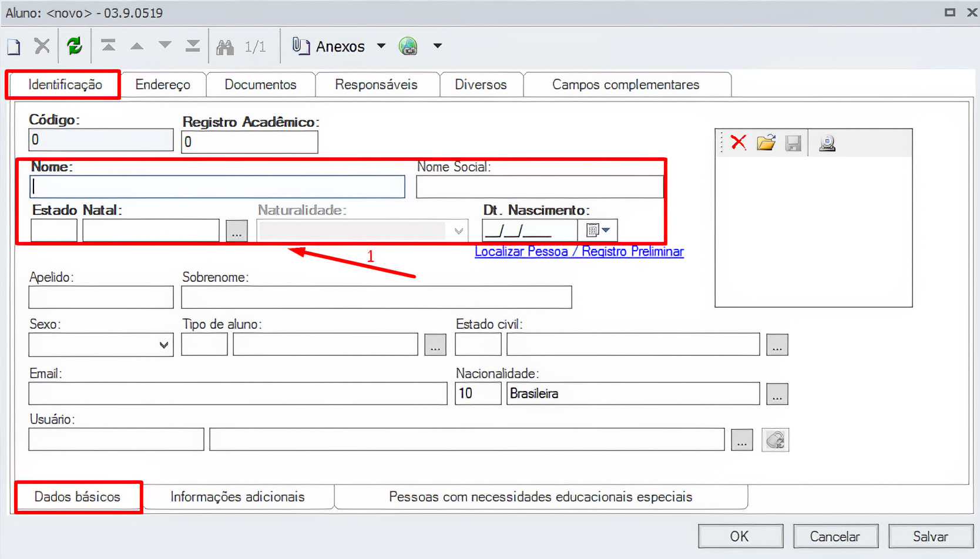Select the Informações adicionais tab
This screenshot has height=559, width=980.
[x=237, y=497]
